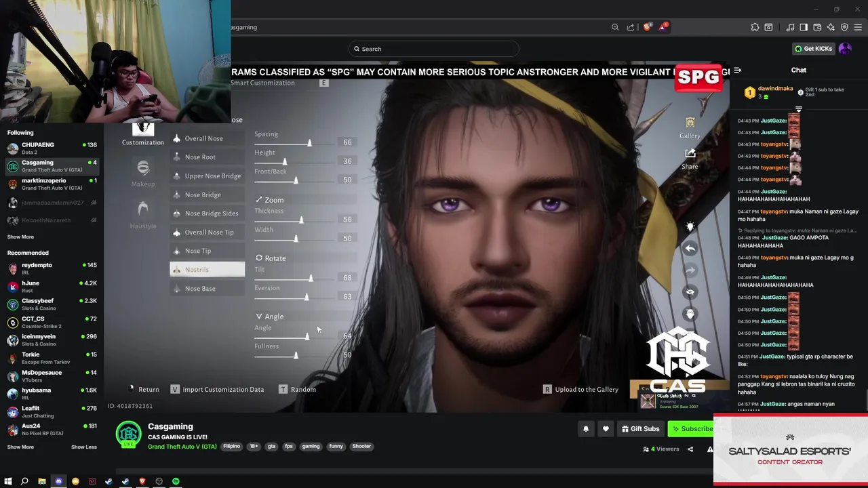Toggle the lighting bulb icon
This screenshot has height=488, width=868.
[690, 226]
